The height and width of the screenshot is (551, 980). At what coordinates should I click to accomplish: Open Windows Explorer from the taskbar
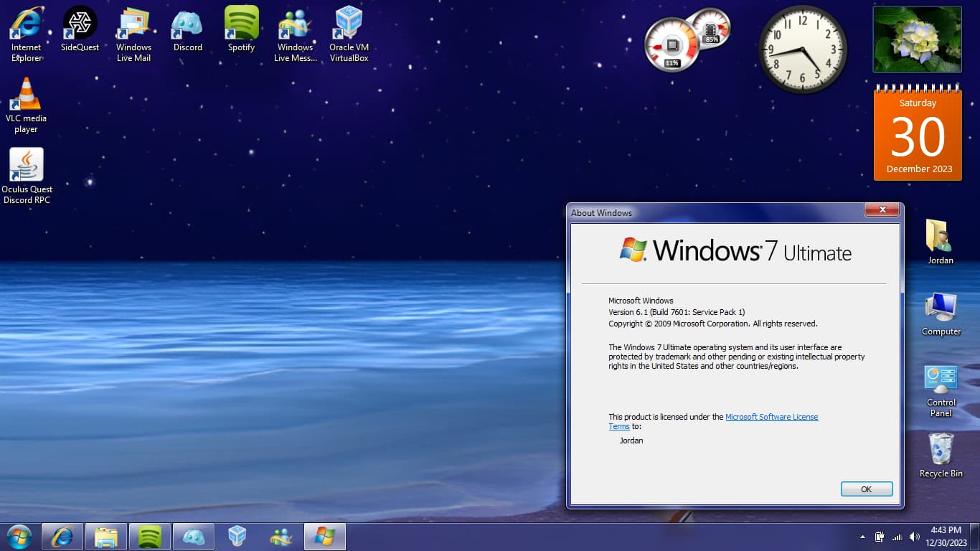tap(106, 537)
